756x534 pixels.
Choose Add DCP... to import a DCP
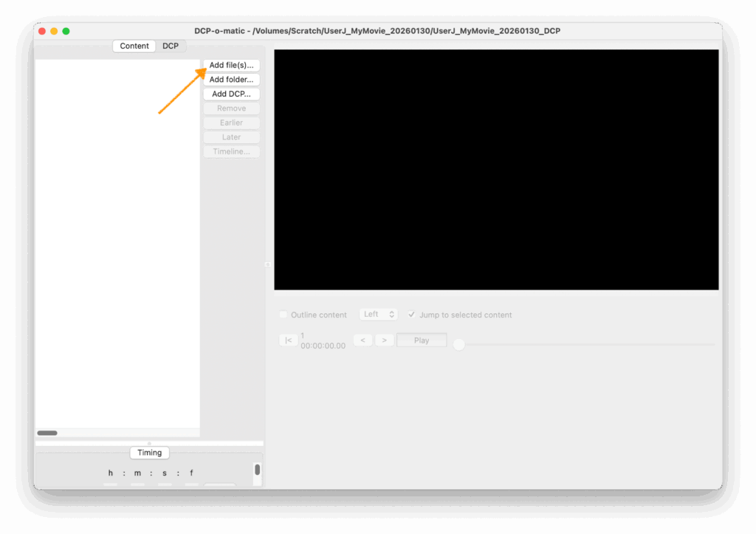[x=231, y=94]
